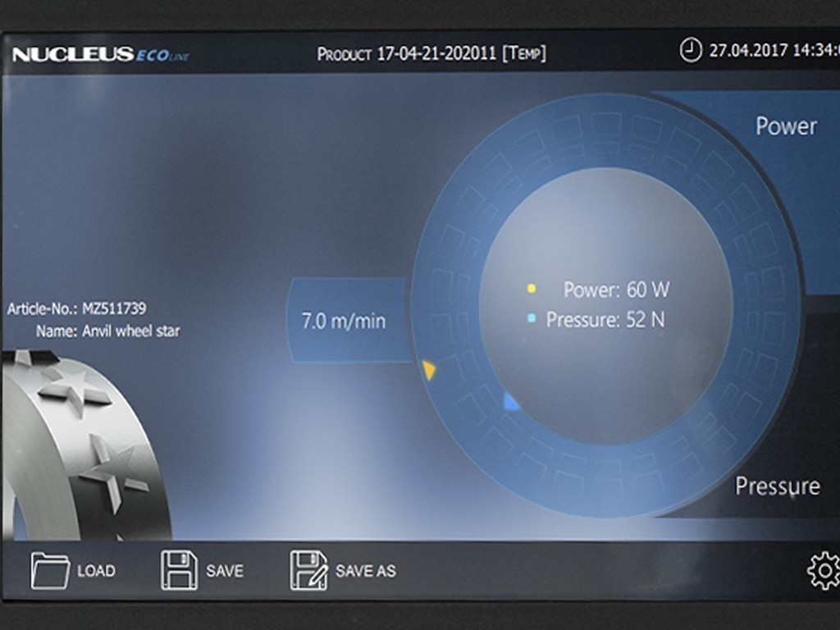Select the blue pressure marker on the dial
Screen dimensions: 840x630
(510, 401)
